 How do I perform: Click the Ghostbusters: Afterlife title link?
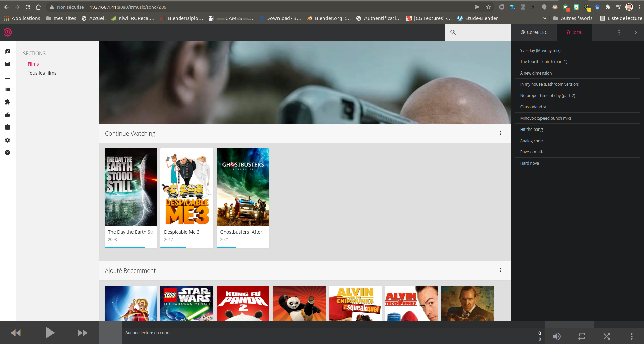coord(243,232)
